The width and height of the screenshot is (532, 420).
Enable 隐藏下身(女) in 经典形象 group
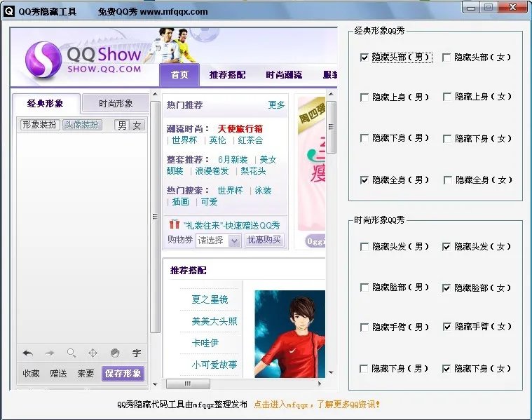[x=447, y=139]
